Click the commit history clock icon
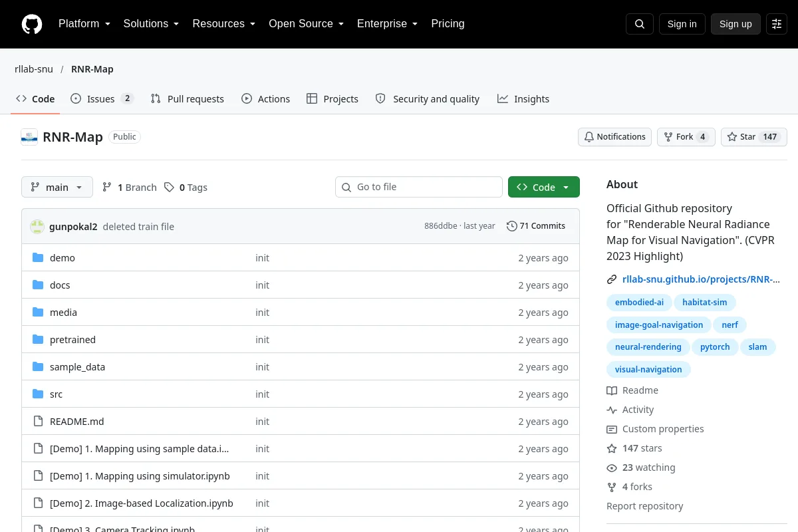 [511, 226]
